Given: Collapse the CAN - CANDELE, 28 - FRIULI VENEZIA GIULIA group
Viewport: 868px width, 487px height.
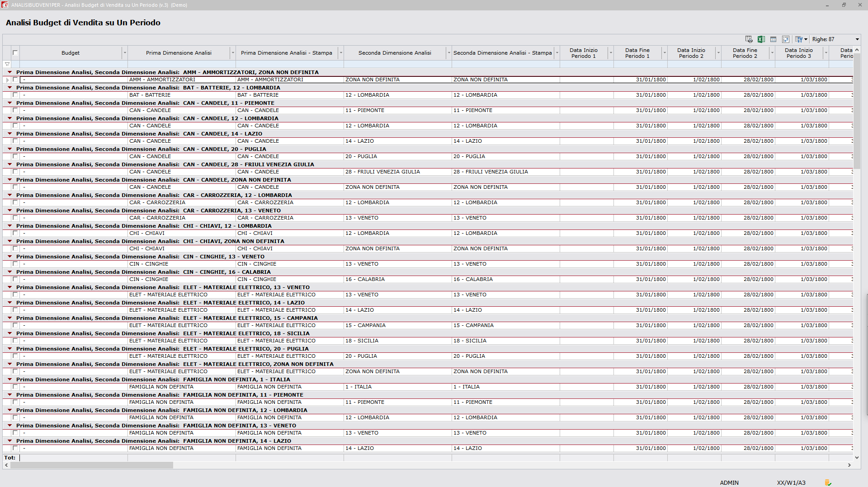Looking at the screenshot, I should 9,164.
